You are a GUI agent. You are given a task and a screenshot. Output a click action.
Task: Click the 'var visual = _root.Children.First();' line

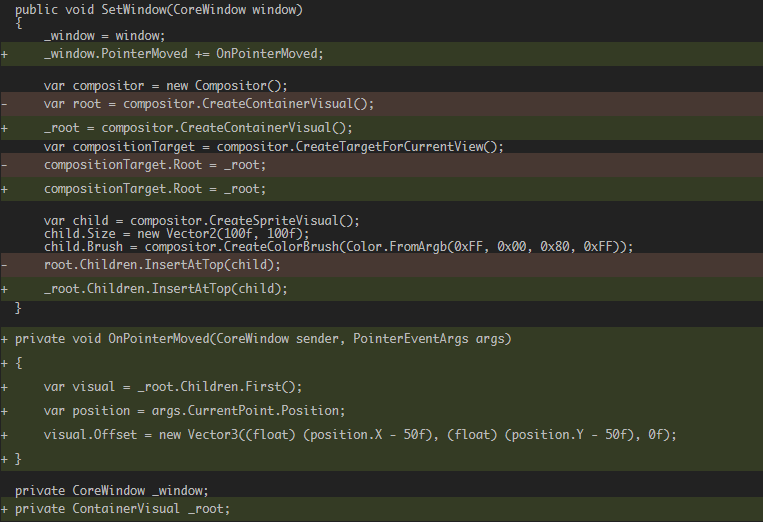tap(382, 387)
